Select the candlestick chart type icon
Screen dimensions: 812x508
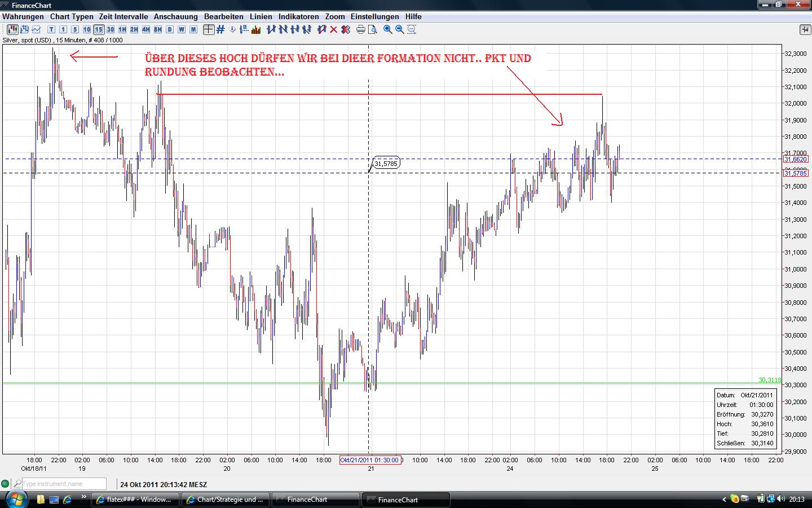tap(12, 29)
